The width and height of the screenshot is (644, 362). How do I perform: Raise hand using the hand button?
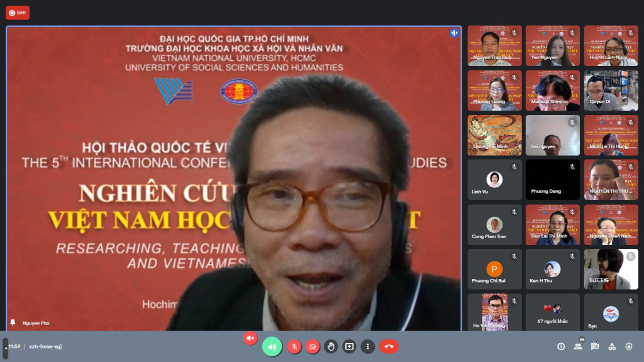331,347
